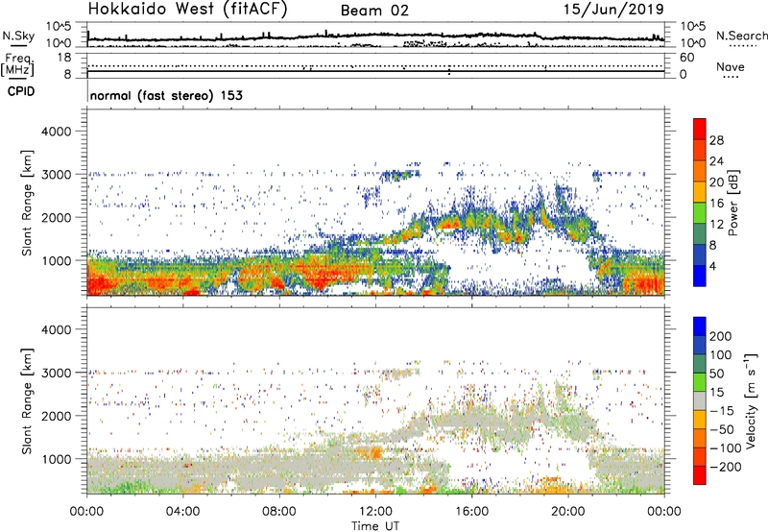Click the '50' label on the velocity colorbar

pos(716,374)
